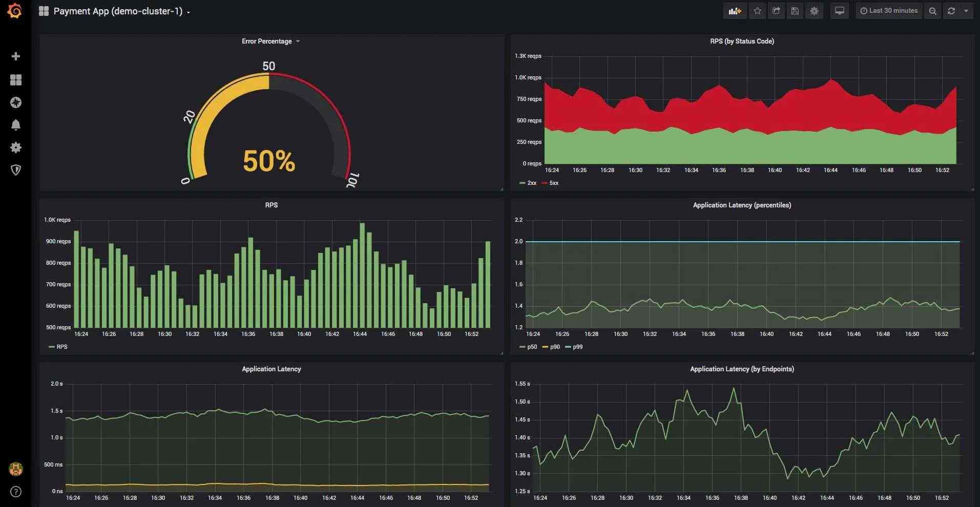Open the Last 30 minutes time picker
This screenshot has height=507, width=980.
889,11
